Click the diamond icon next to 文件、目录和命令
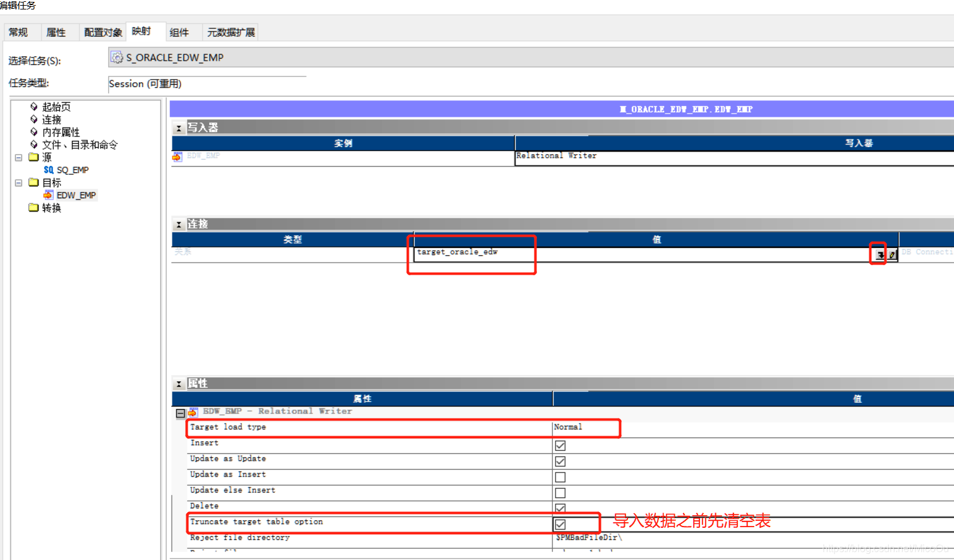 coord(34,144)
